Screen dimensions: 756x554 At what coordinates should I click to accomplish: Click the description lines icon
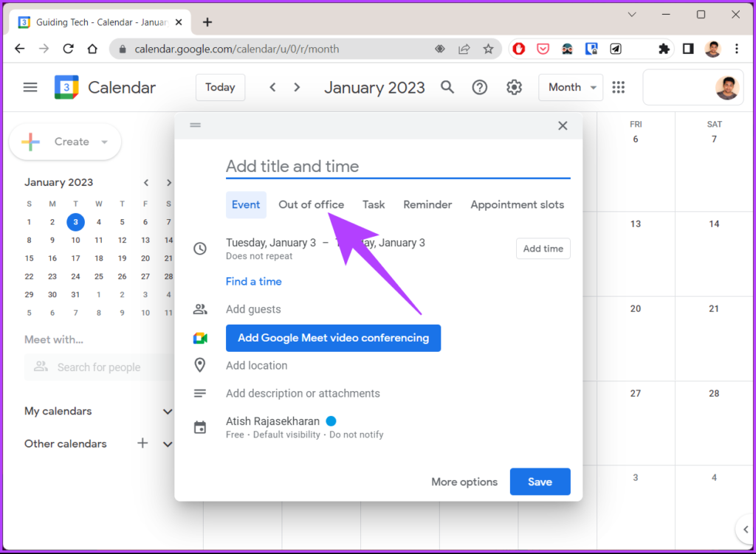pos(199,394)
